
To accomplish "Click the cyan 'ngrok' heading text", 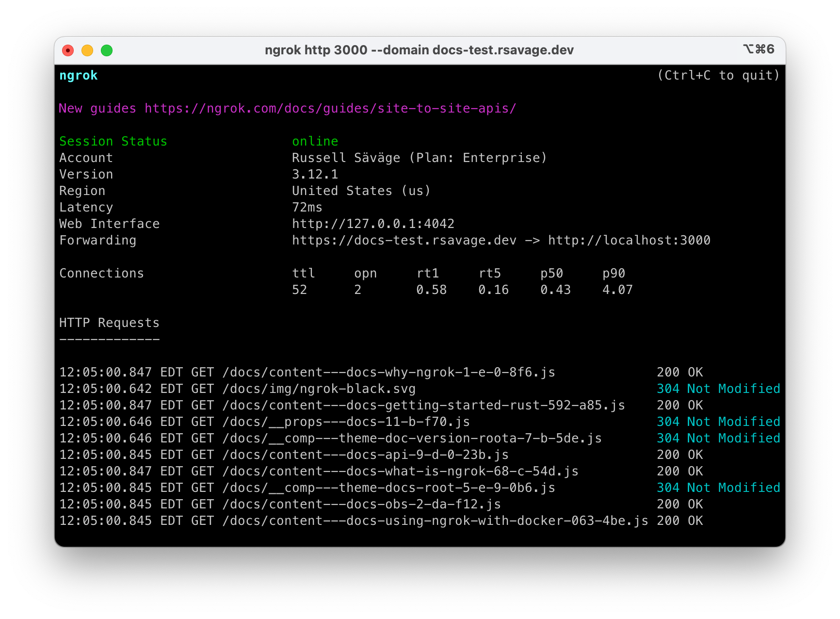I will click(x=79, y=76).
